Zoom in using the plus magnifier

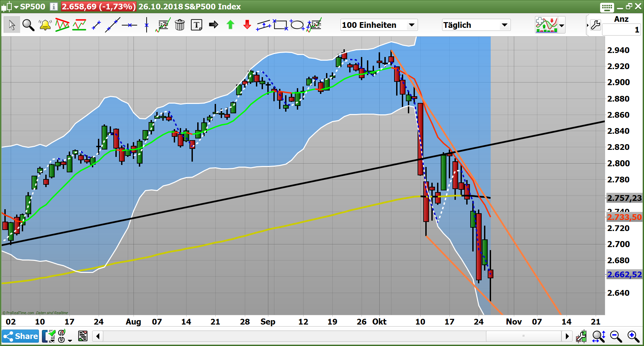(634, 336)
